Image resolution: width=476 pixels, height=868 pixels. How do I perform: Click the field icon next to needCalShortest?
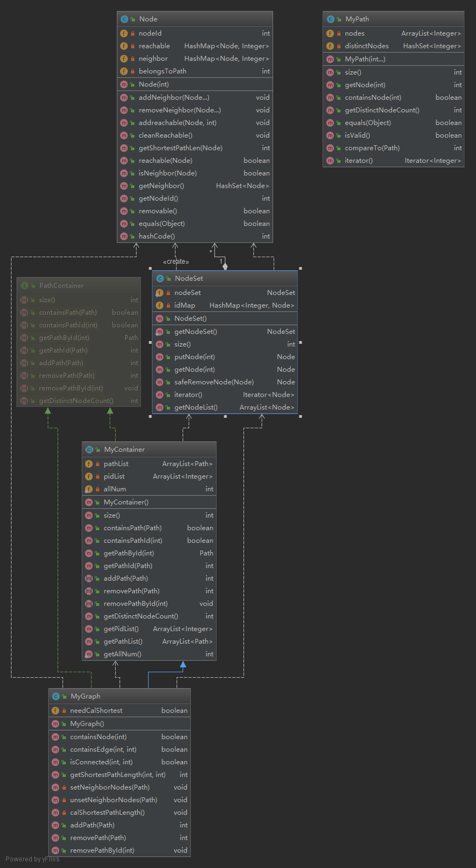click(x=55, y=711)
